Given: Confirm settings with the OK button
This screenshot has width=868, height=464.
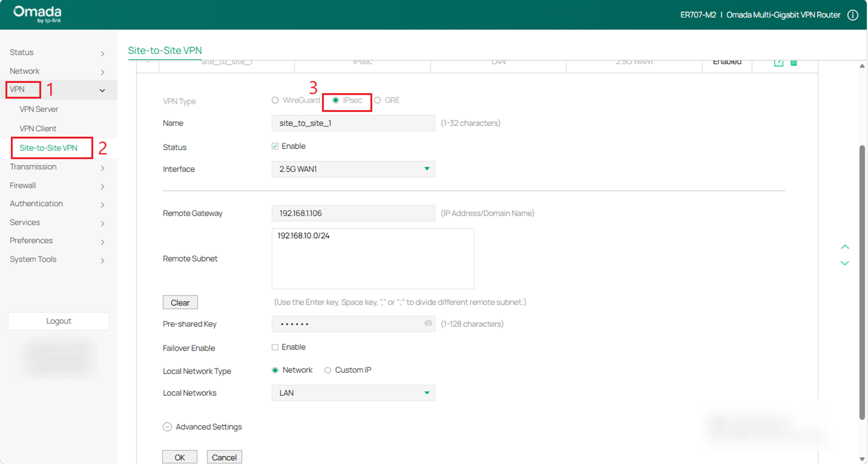Looking at the screenshot, I should (179, 457).
